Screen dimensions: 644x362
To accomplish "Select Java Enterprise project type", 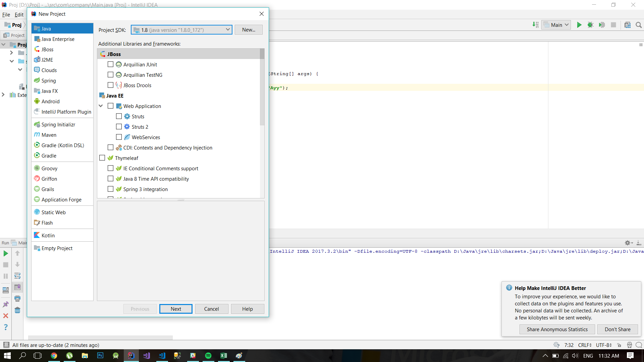I will [x=62, y=39].
